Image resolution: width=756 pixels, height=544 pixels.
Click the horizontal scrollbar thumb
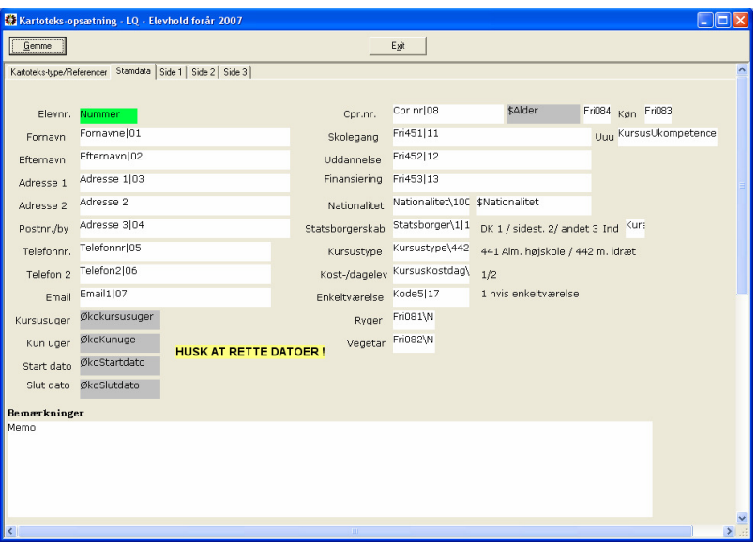[x=355, y=531]
